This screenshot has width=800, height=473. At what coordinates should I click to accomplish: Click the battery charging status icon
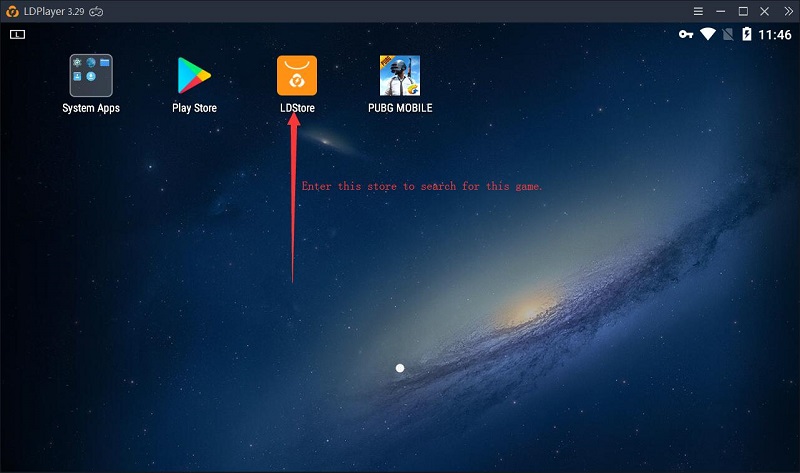(746, 34)
